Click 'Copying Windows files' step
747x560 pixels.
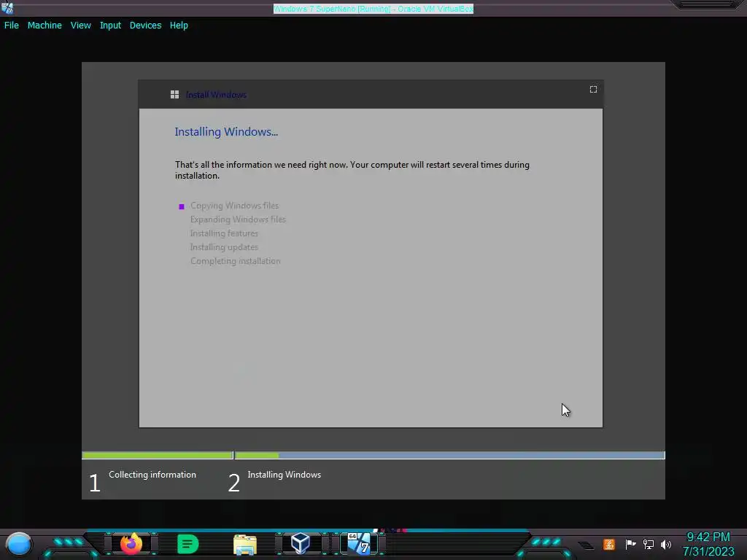(234, 206)
